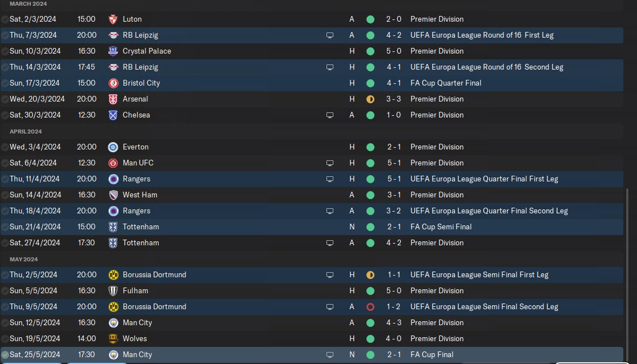Click the Wolves club badge
637x364 pixels.
click(112, 338)
